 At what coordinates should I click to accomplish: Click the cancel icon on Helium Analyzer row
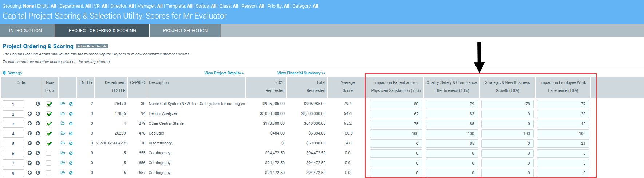tap(71, 114)
